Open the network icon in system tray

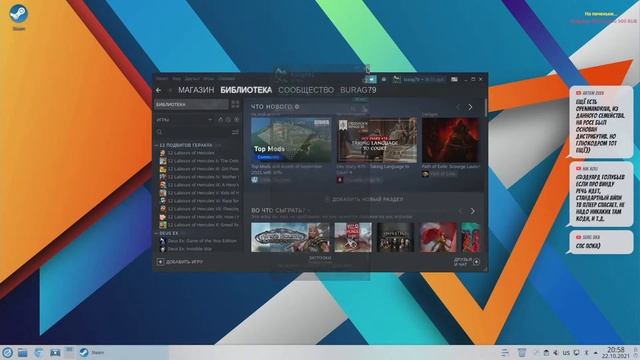576,353
